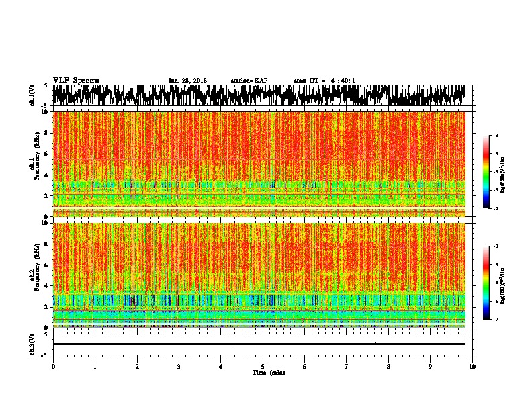Click the time axis tick label "1"
This screenshot has width=532, height=411.
95,367
